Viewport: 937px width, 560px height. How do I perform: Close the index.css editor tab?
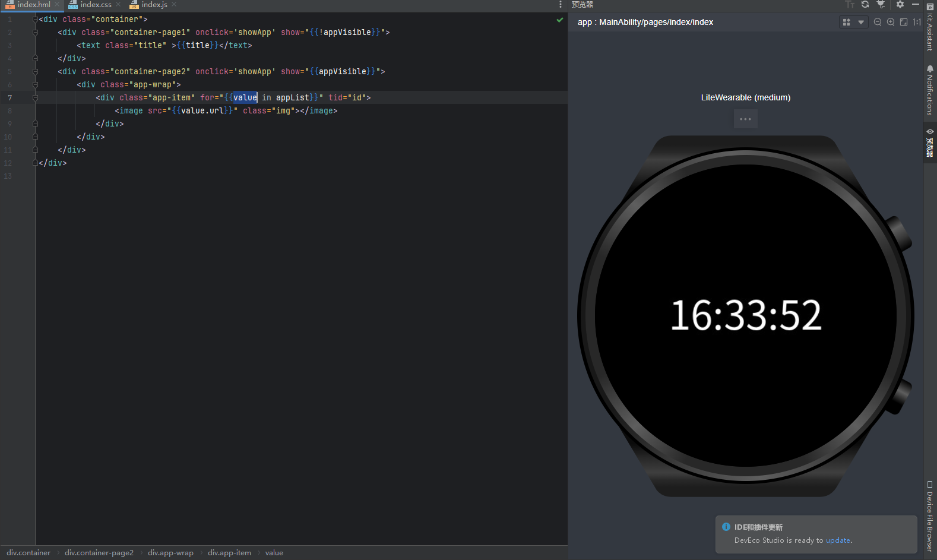pyautogui.click(x=118, y=5)
